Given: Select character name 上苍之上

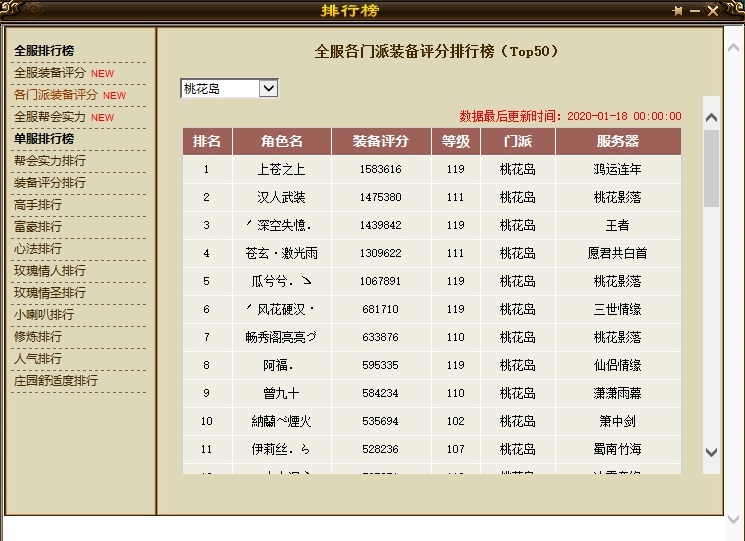Looking at the screenshot, I should point(281,169).
